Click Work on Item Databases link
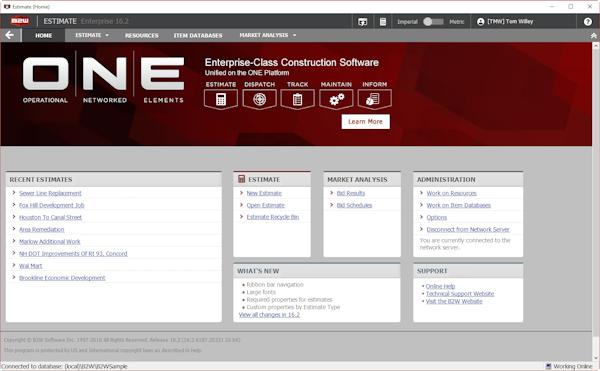This screenshot has height=371, width=600. point(458,205)
